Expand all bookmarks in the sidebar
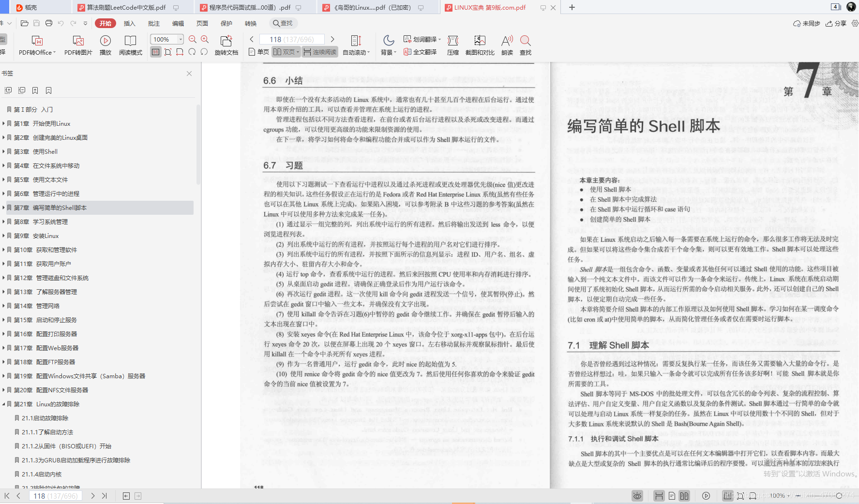Screen dimensions: 859x504 (8, 90)
